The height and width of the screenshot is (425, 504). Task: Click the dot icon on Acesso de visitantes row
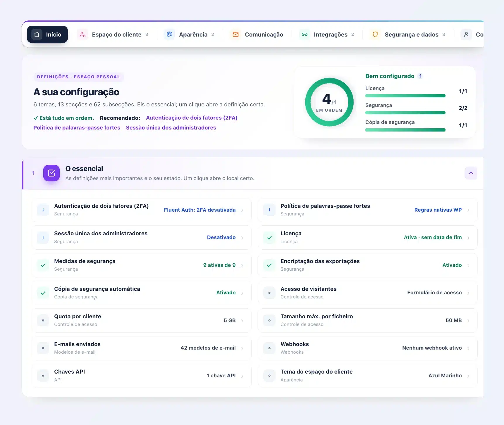coord(269,293)
